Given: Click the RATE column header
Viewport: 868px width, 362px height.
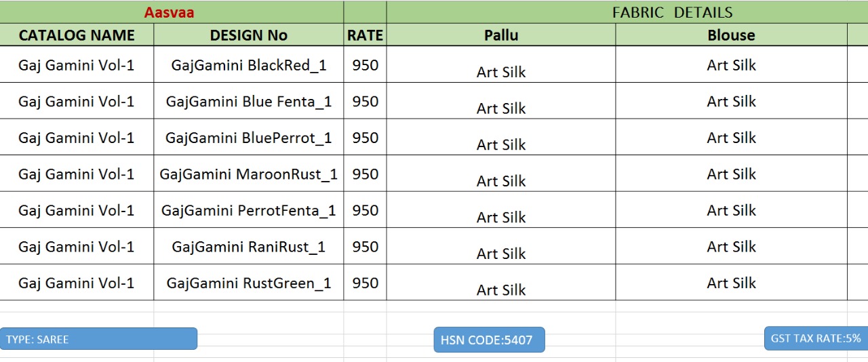Looking at the screenshot, I should pos(365,35).
